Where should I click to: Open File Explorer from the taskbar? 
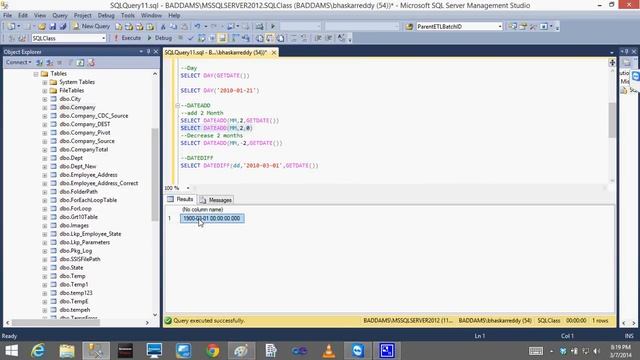pos(67,351)
